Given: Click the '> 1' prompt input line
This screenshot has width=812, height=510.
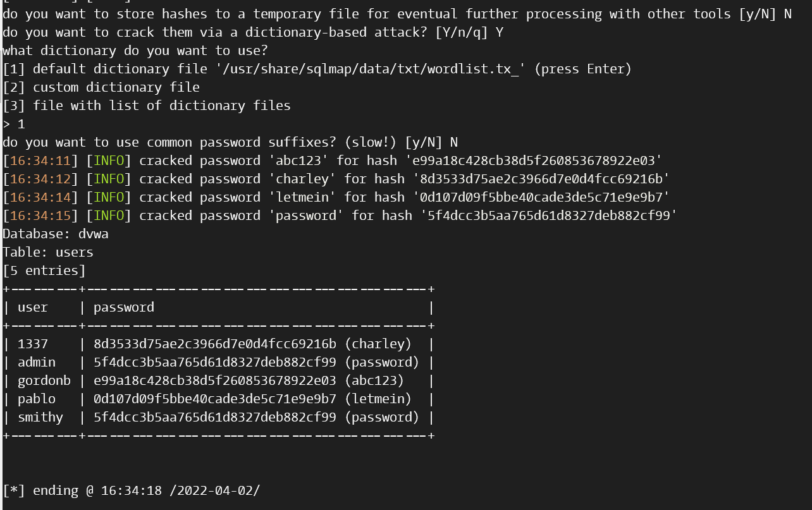Looking at the screenshot, I should pos(14,124).
